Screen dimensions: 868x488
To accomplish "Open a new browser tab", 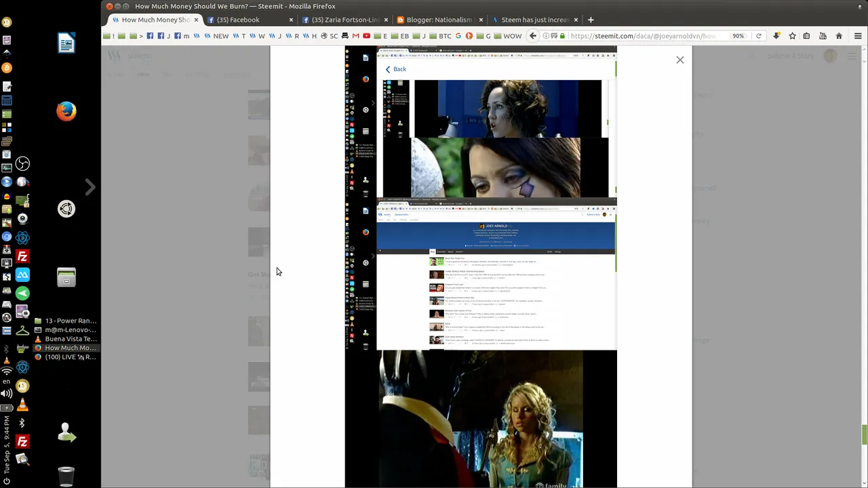I will (x=591, y=20).
